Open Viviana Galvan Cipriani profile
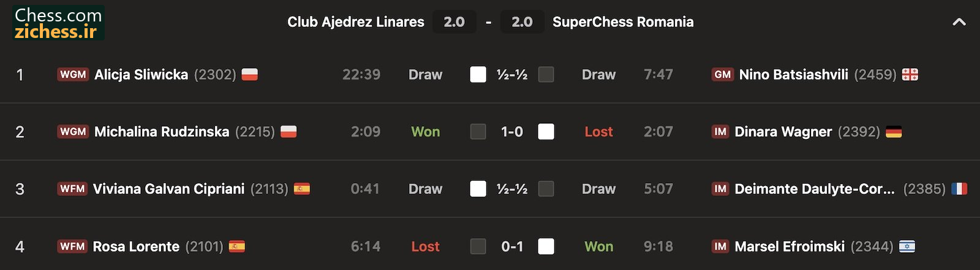The image size is (980, 270). 168,189
